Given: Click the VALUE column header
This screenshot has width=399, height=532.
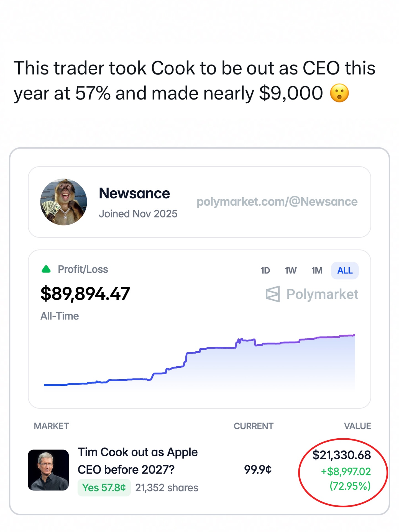Looking at the screenshot, I should (357, 426).
